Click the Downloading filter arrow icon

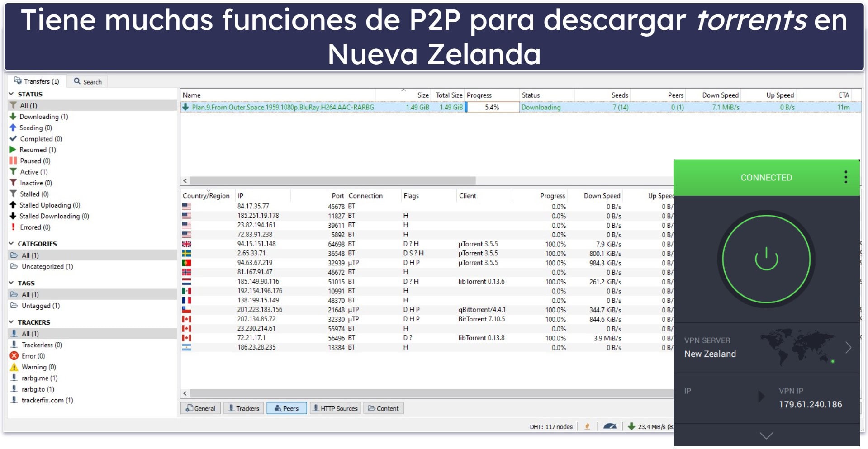(x=13, y=116)
